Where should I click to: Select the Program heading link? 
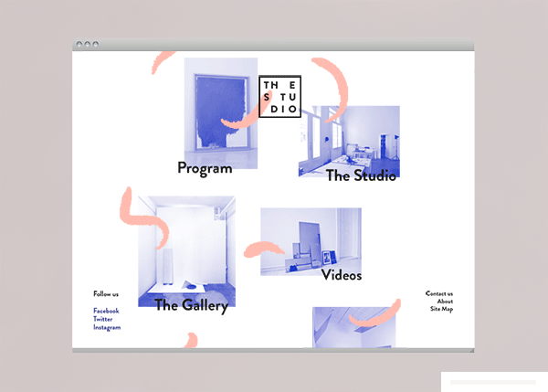point(205,168)
